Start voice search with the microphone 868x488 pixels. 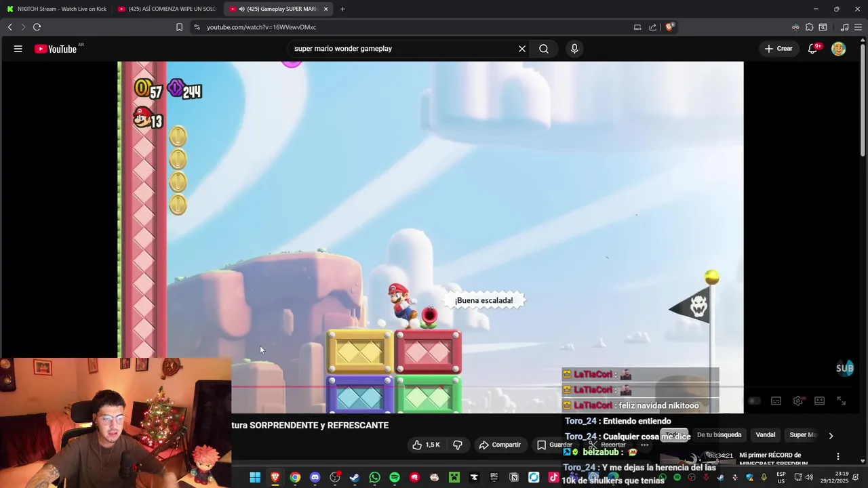click(574, 49)
